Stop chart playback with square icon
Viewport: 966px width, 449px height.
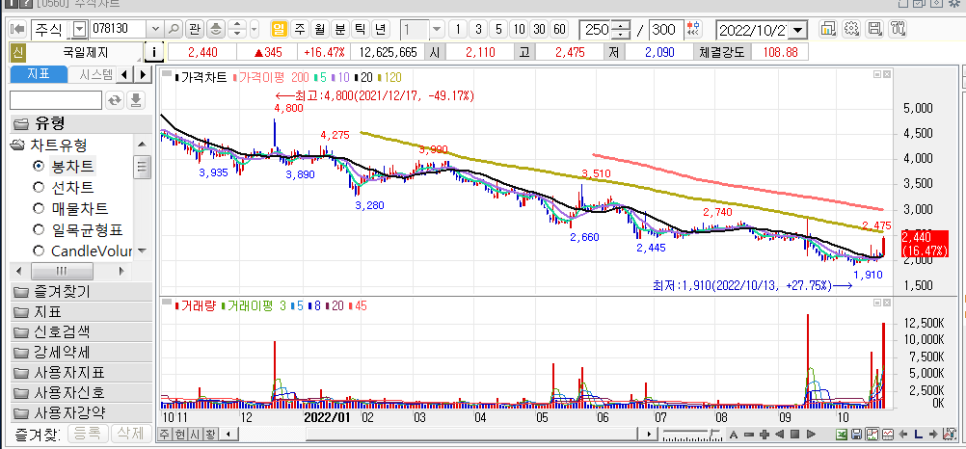coord(795,434)
